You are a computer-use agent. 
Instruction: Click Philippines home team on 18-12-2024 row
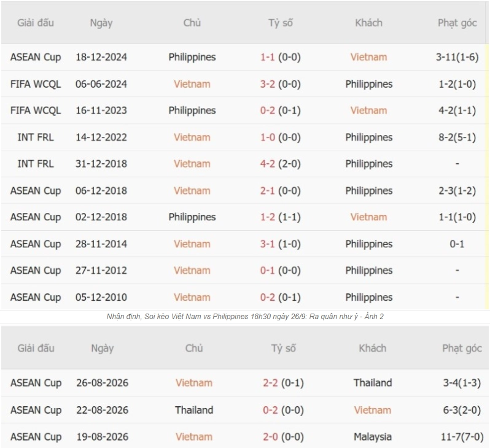click(x=192, y=57)
